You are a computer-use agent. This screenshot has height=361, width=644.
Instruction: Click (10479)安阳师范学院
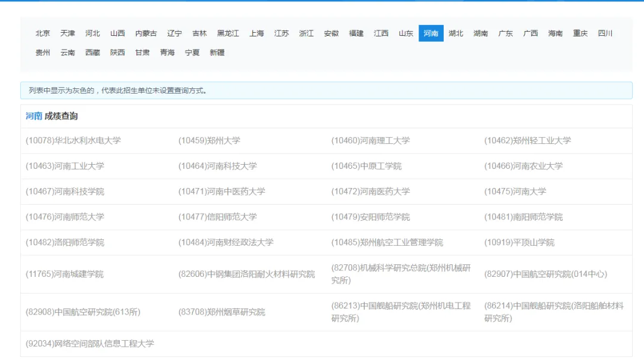(x=370, y=217)
